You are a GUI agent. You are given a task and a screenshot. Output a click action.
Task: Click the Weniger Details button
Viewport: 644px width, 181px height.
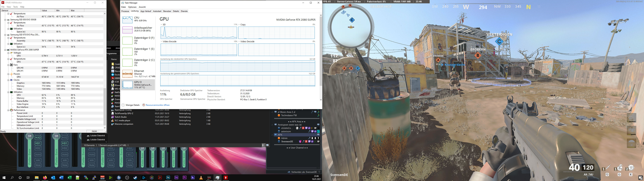pyautogui.click(x=132, y=105)
